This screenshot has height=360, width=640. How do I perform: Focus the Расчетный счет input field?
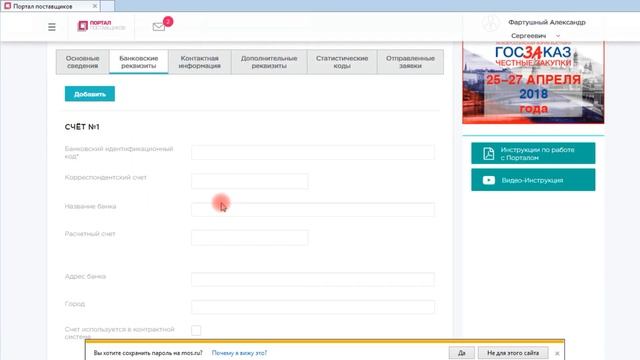(249, 238)
